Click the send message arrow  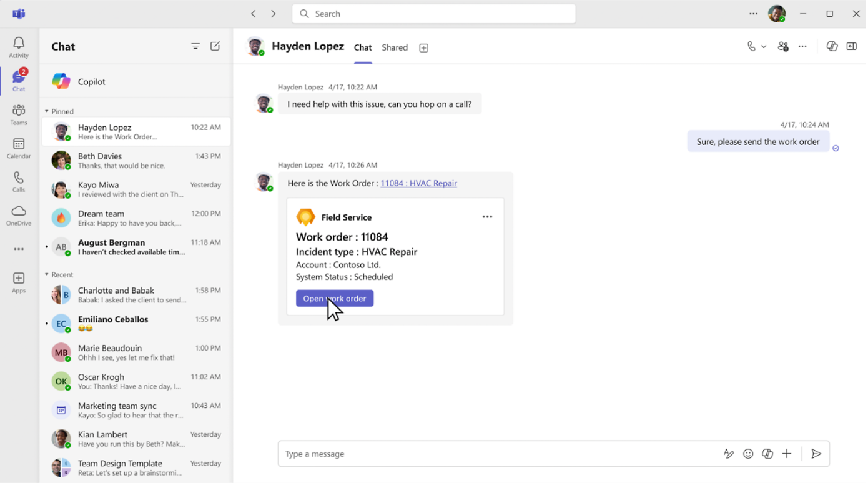816,454
